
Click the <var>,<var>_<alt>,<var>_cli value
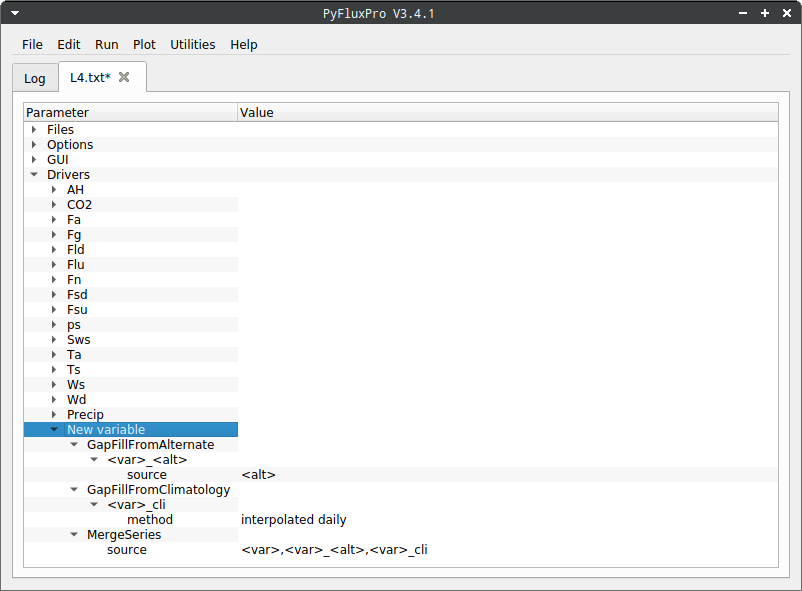coord(335,550)
